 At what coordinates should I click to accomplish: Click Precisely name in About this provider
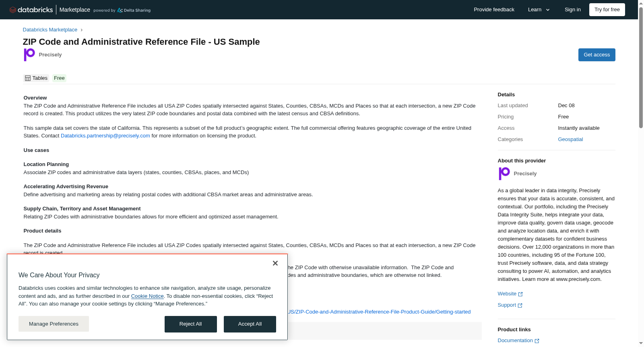(x=525, y=174)
